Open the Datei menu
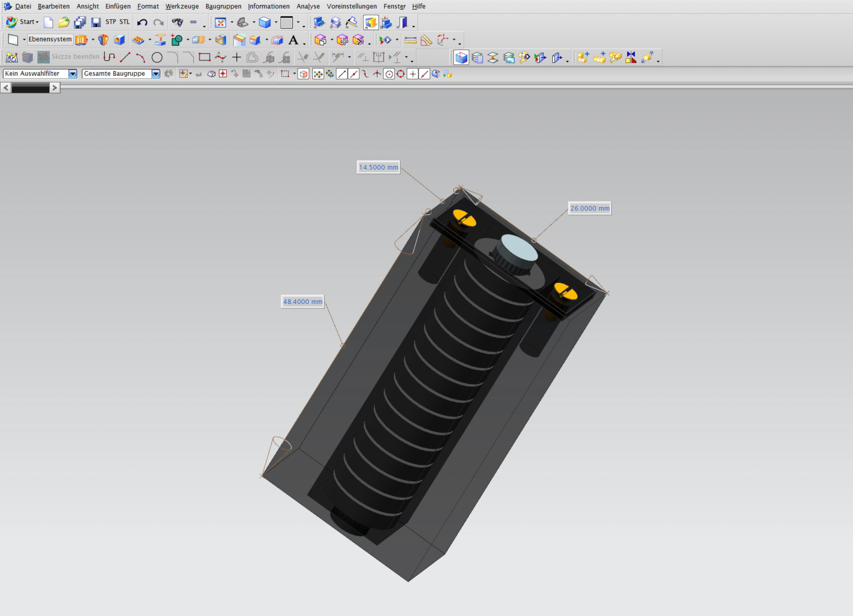 pos(23,6)
